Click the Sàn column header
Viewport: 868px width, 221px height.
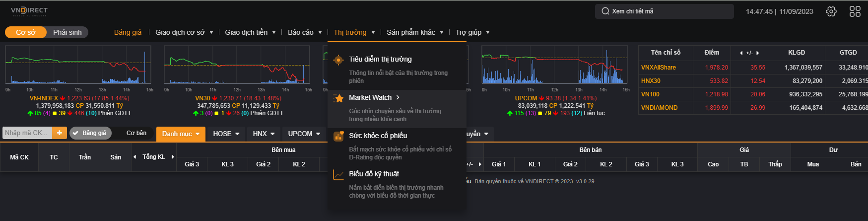coord(116,157)
